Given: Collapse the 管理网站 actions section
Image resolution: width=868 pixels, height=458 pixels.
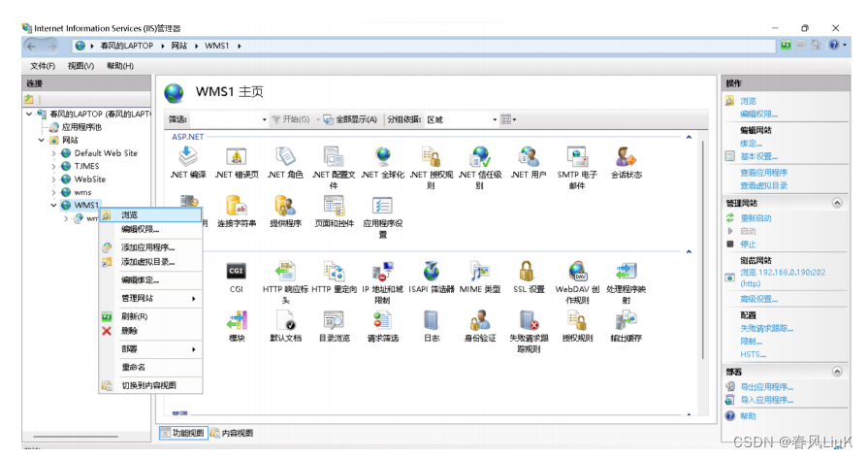Looking at the screenshot, I should pos(837,203).
